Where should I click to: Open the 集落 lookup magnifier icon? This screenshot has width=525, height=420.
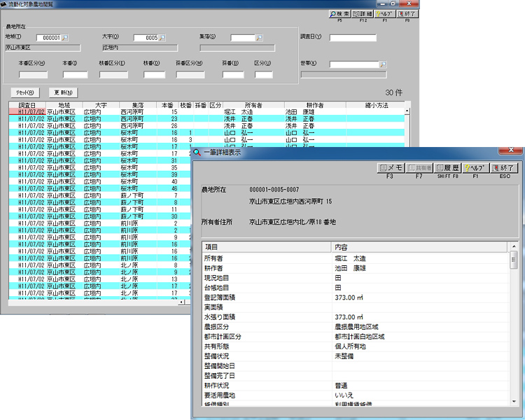(x=259, y=38)
